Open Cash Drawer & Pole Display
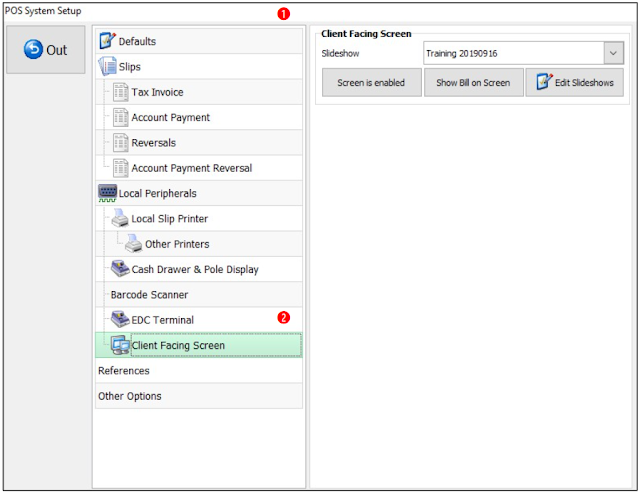 point(199,269)
